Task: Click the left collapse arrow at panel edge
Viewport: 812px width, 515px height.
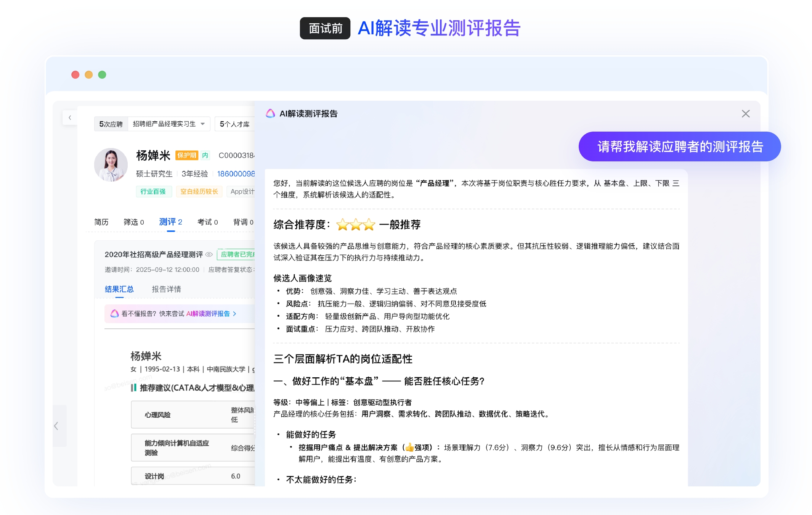Action: pos(56,426)
